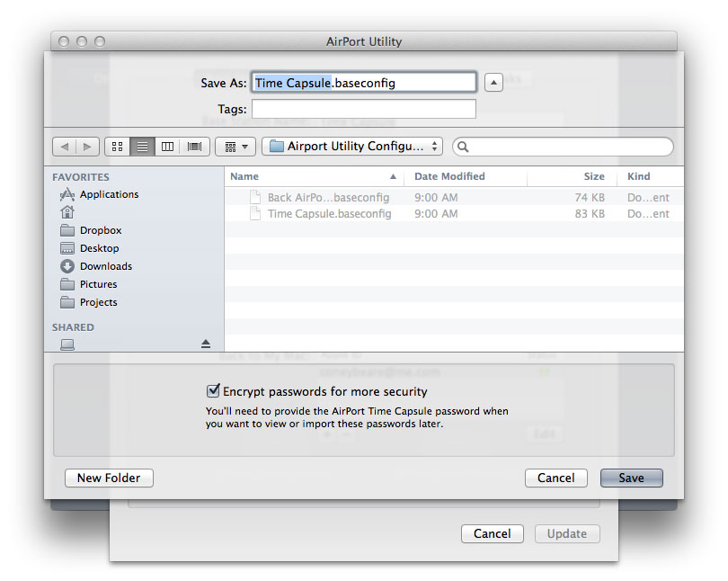Viewport: 728px width, 581px height.
Task: Minimize the AirPort Utility window
Action: click(x=82, y=41)
